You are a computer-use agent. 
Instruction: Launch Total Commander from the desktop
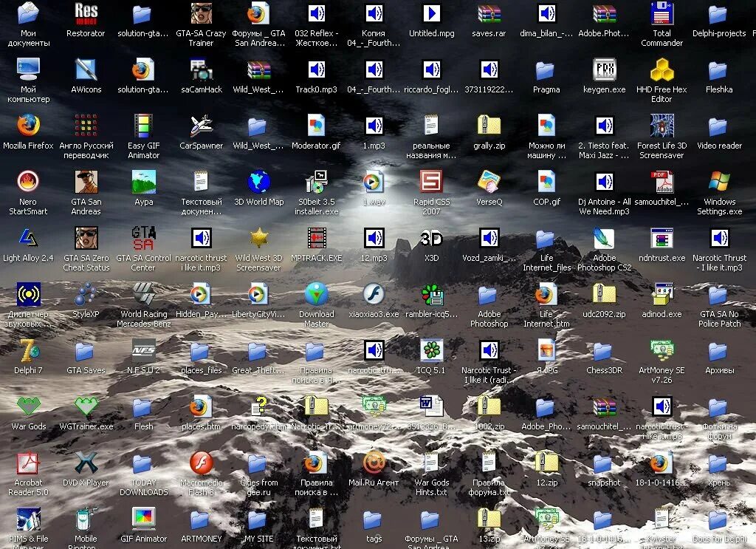point(661,13)
